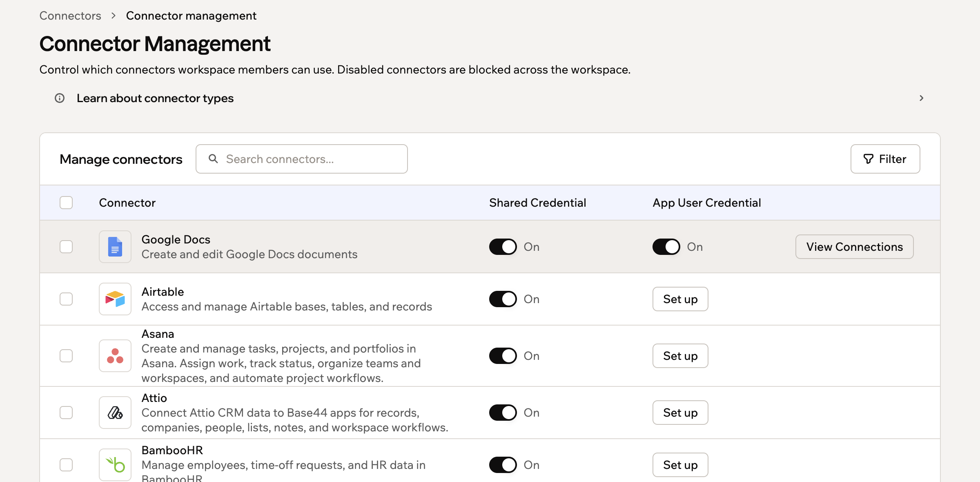
Task: Disable Attio Shared Credential toggle
Action: click(503, 413)
